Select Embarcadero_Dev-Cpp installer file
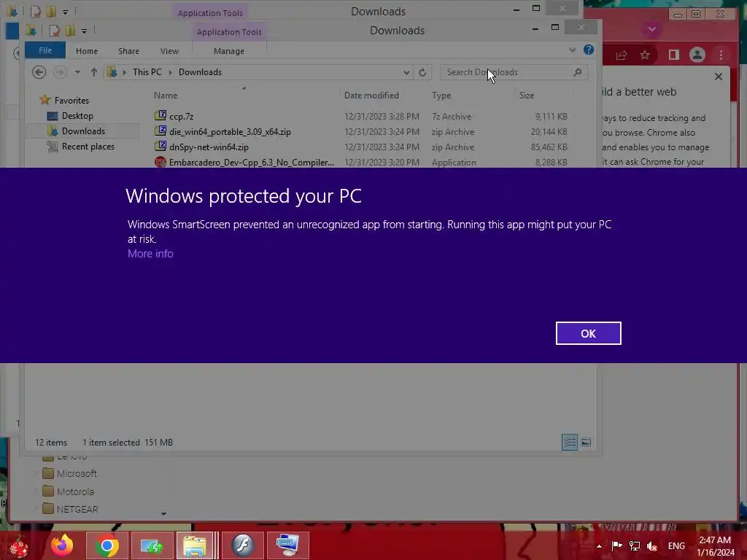This screenshot has width=747, height=560. coord(252,163)
